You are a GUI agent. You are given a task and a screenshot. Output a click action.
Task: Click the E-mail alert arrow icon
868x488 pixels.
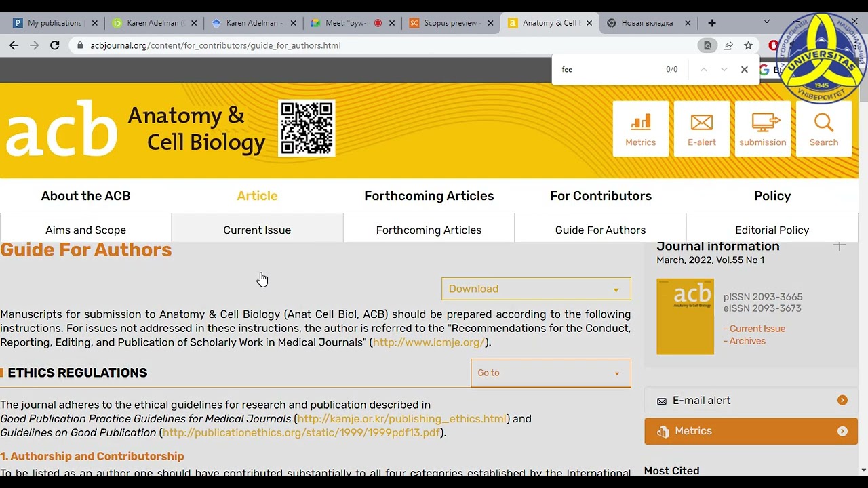pyautogui.click(x=842, y=401)
